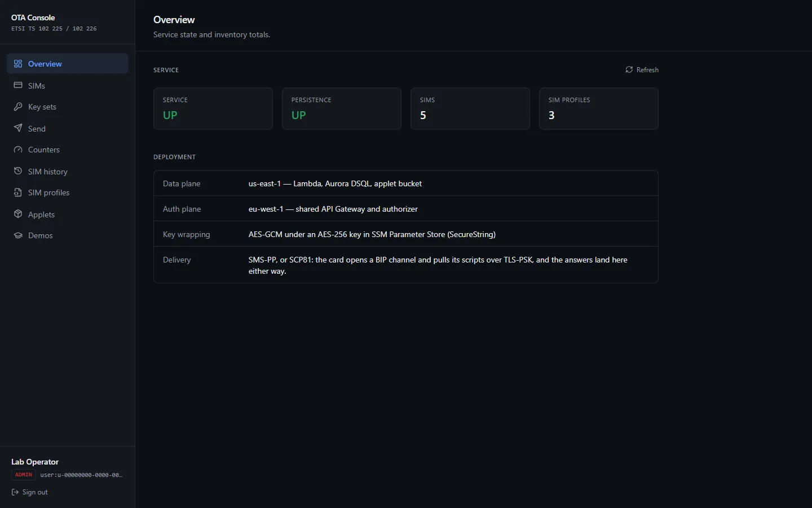The image size is (812, 508).
Task: Click the Demos graduation cap icon
Action: (18, 235)
